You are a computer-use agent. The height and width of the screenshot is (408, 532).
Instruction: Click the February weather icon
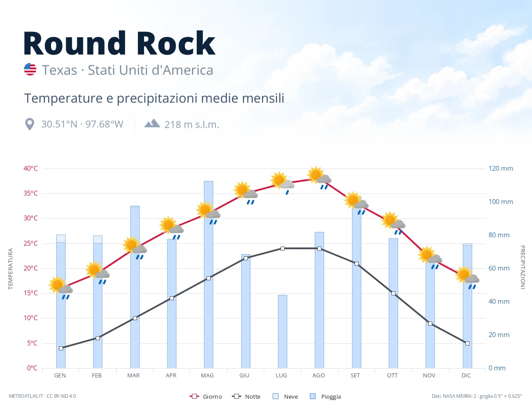[98, 272]
